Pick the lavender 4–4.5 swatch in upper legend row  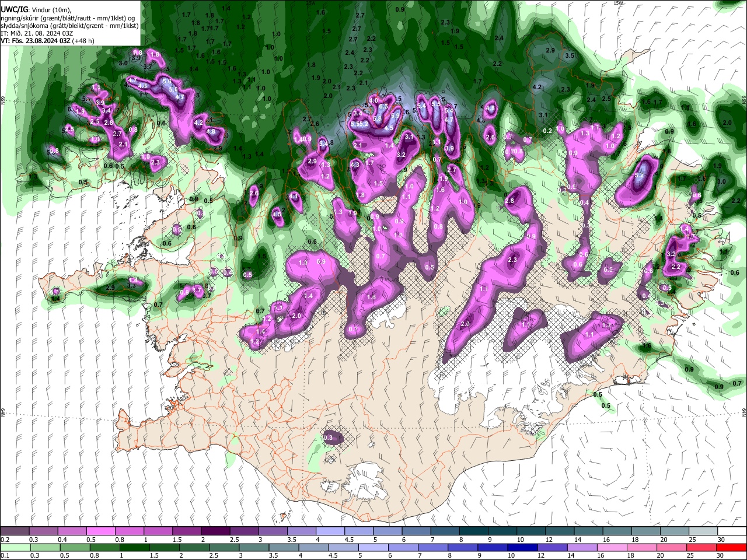(x=330, y=531)
